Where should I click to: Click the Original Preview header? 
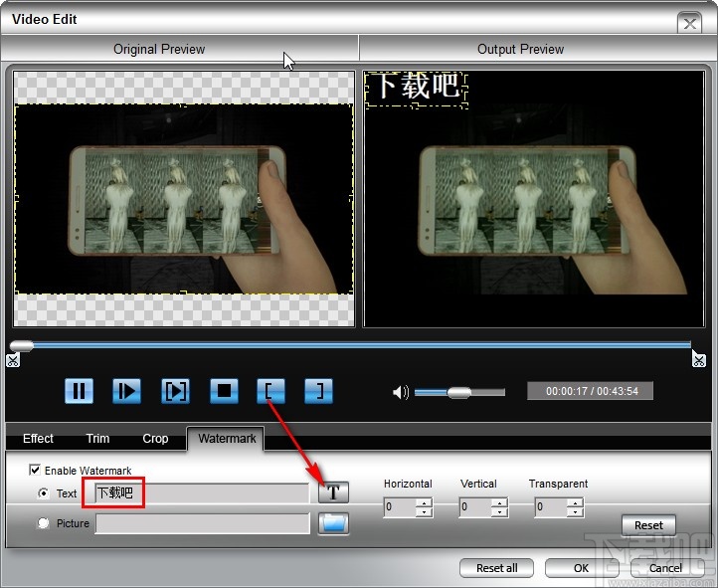coord(159,49)
